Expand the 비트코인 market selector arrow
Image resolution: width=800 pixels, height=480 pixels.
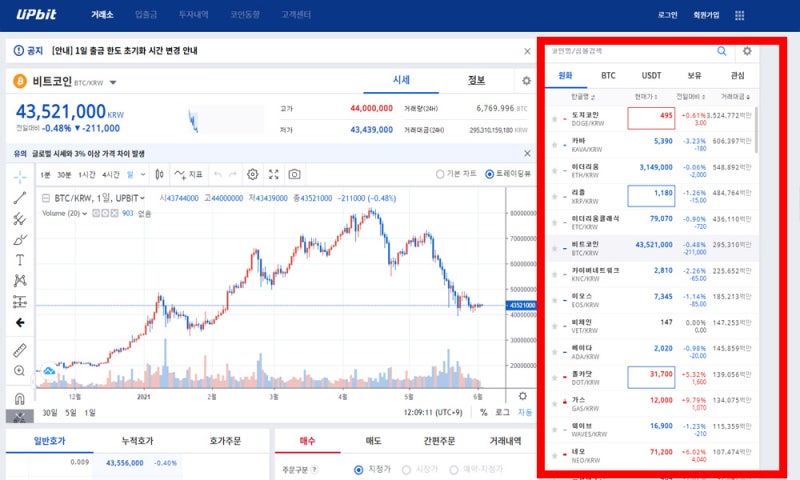[x=113, y=83]
